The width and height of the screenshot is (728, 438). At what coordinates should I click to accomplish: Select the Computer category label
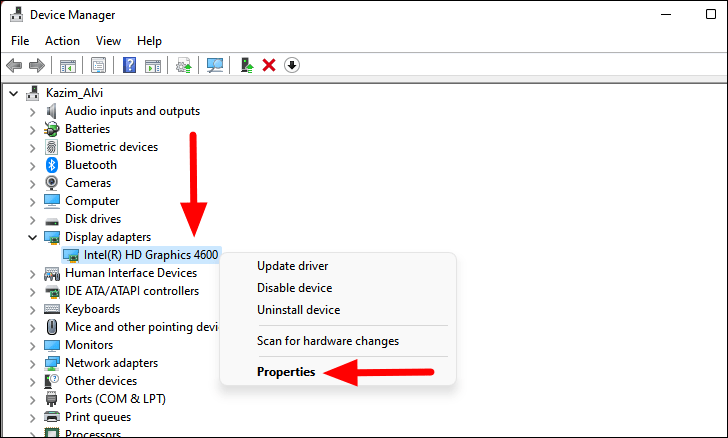pyautogui.click(x=92, y=201)
